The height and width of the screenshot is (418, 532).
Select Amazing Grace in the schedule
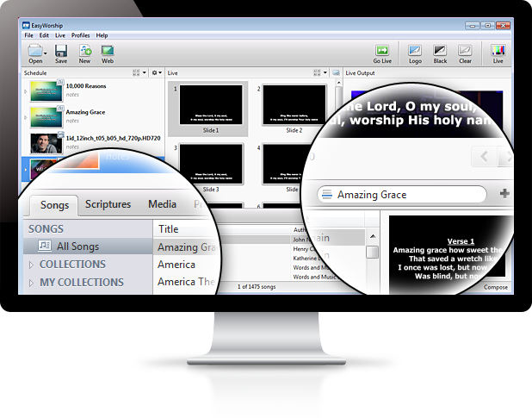tap(93, 117)
